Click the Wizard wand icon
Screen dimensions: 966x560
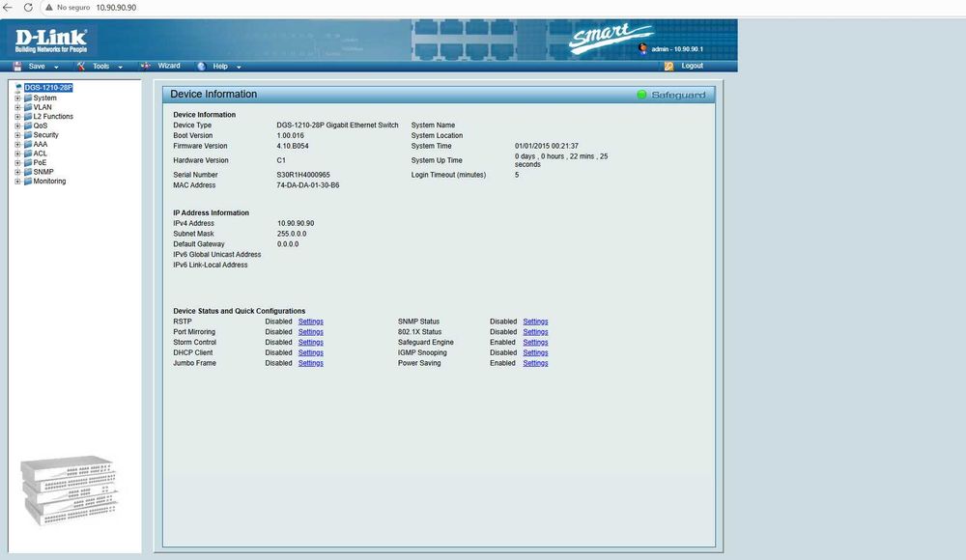[x=146, y=66]
